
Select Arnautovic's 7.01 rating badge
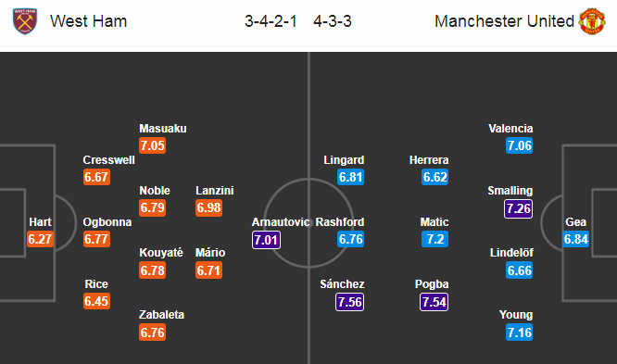point(267,240)
